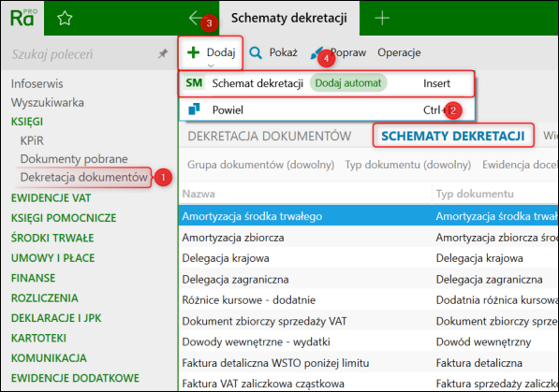Screen dimensions: 559x392
Task: Click the SM schemat dekretacji icon
Action: (x=194, y=83)
